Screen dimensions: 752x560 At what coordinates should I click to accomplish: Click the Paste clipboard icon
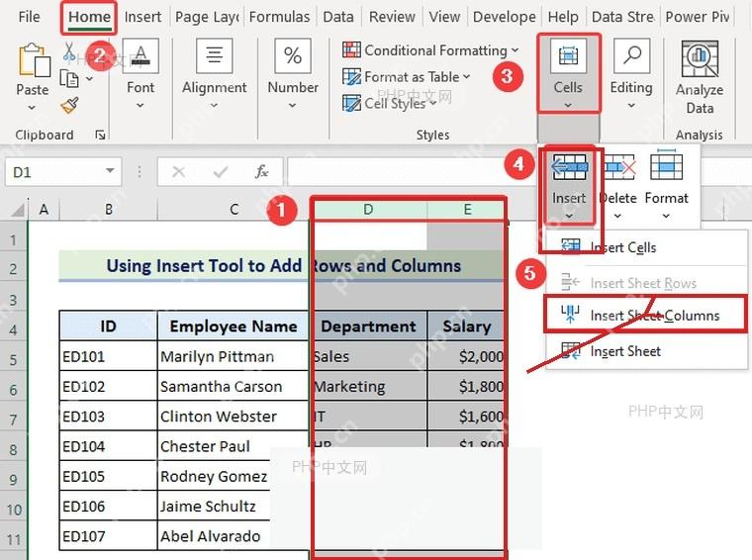34,60
